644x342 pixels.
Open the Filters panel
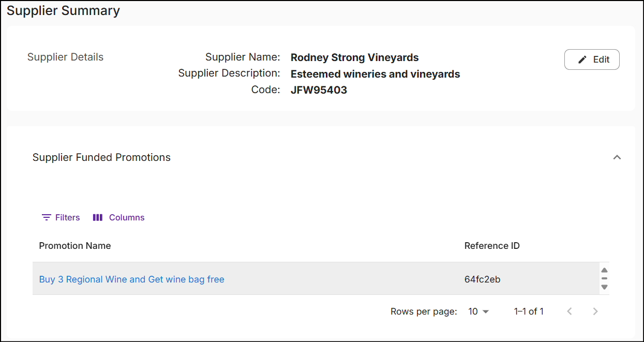61,217
